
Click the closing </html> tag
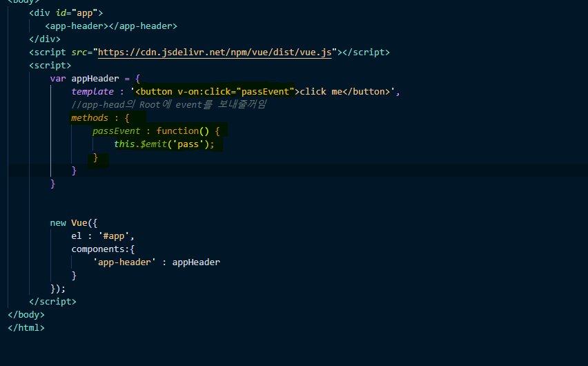(26, 328)
